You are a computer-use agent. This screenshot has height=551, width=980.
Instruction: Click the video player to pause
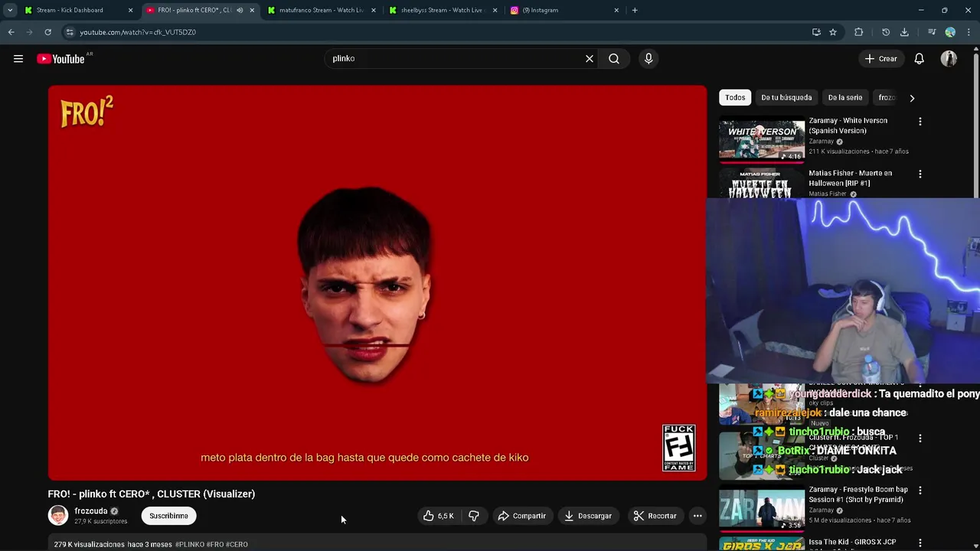pyautogui.click(x=377, y=283)
